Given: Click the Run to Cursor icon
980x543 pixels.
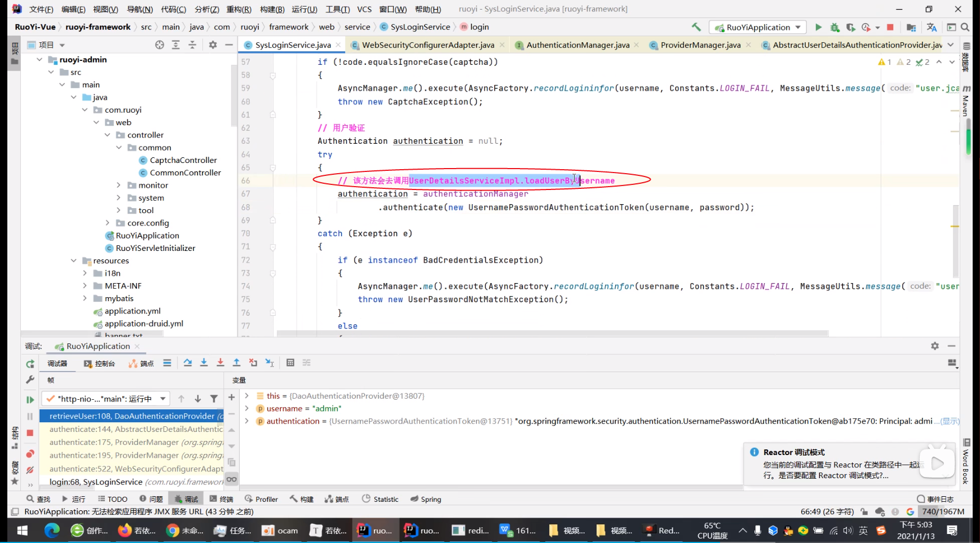Looking at the screenshot, I should tap(270, 363).
